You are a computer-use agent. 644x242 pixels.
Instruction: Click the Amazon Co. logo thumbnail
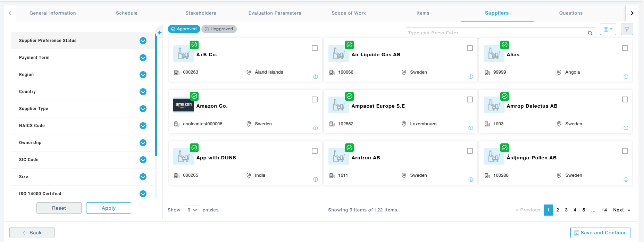183,105
